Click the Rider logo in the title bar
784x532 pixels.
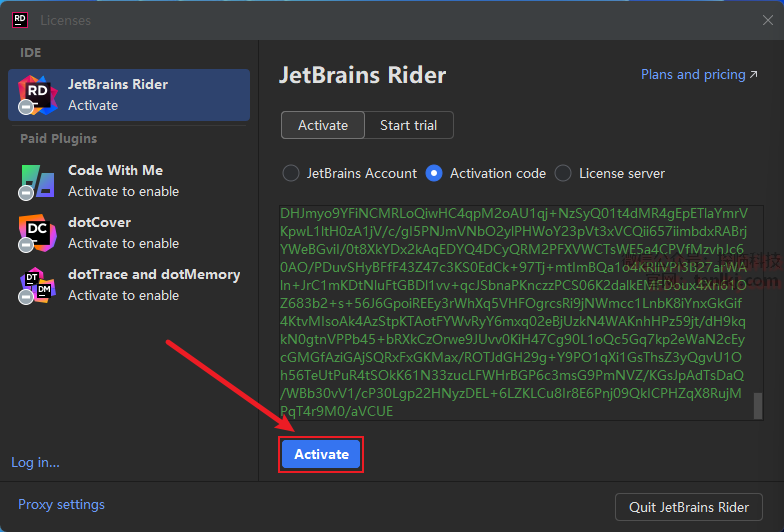(20, 20)
